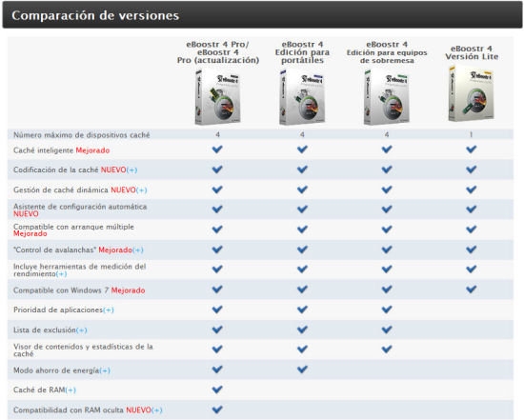Click sobremesa checkmark for Visor de contenidos
The width and height of the screenshot is (524, 420).
coord(387,350)
